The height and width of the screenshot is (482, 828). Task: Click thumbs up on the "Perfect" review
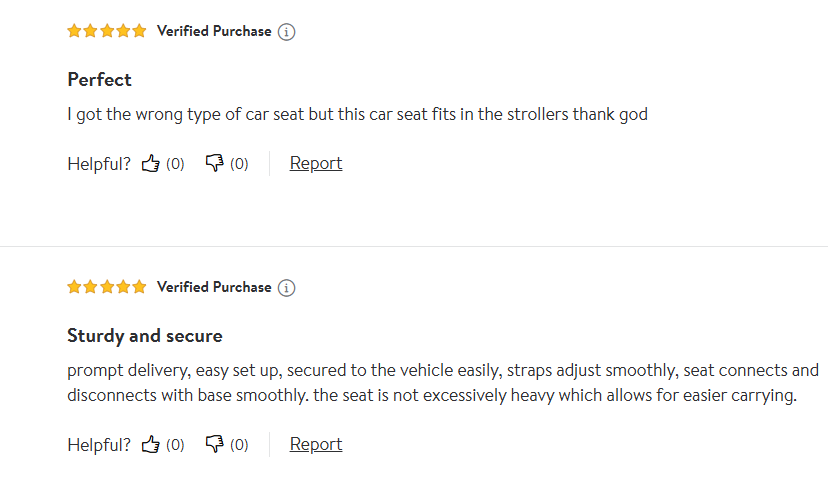(x=151, y=164)
